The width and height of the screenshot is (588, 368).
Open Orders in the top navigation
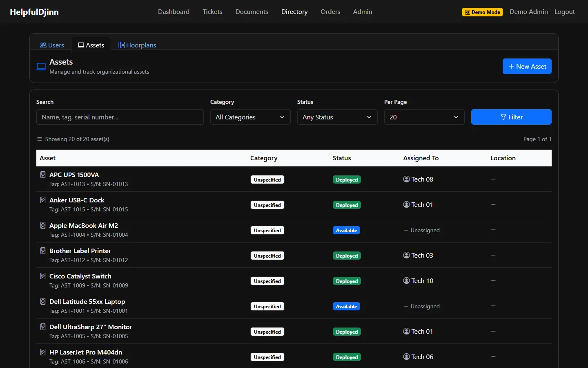(330, 11)
